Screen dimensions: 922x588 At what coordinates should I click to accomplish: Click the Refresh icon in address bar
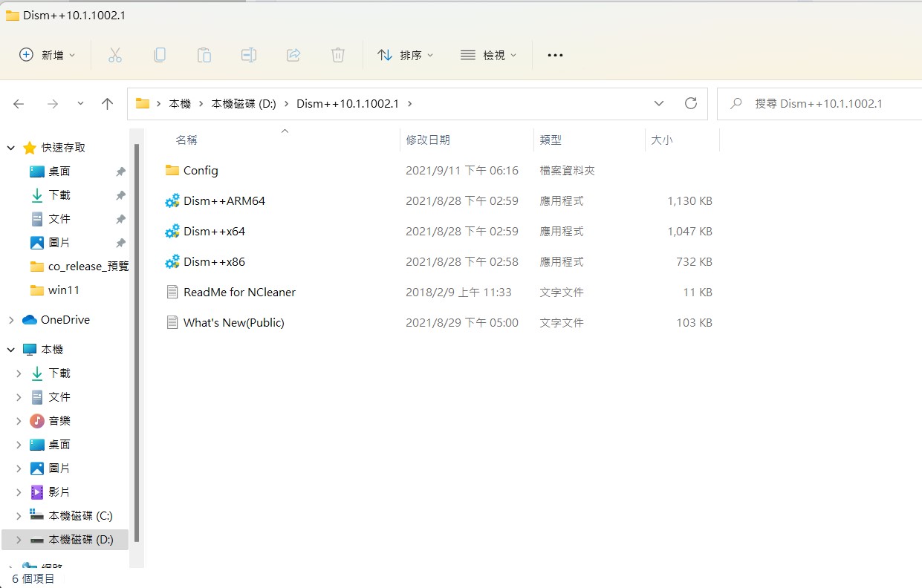coord(691,103)
